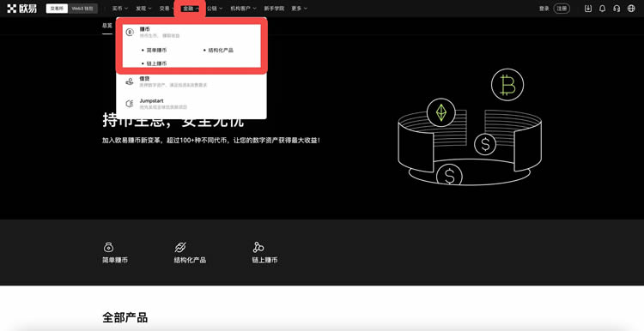
Task: Open the 链上赚币 label below the banner
Action: (265, 260)
